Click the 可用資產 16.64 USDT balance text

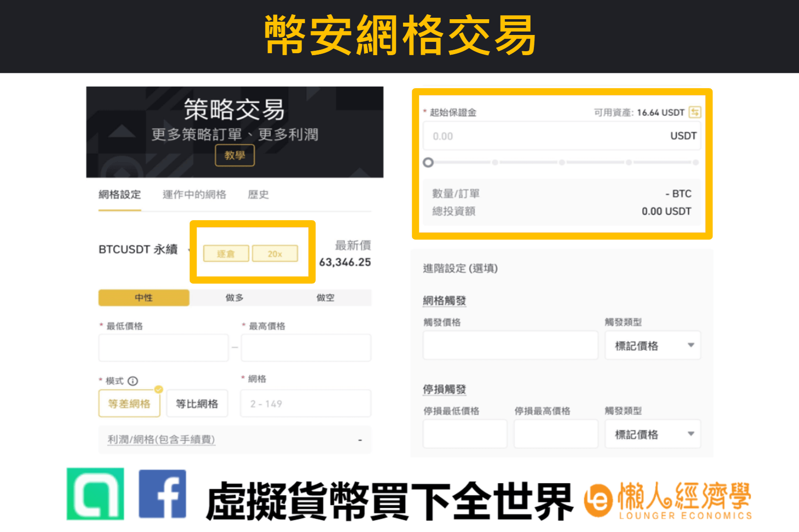639,112
